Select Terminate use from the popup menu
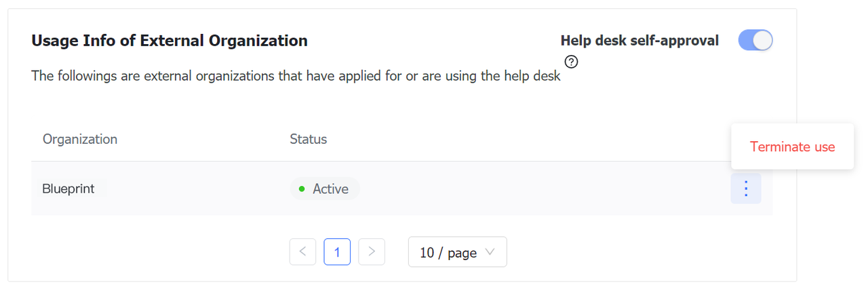 pyautogui.click(x=792, y=147)
